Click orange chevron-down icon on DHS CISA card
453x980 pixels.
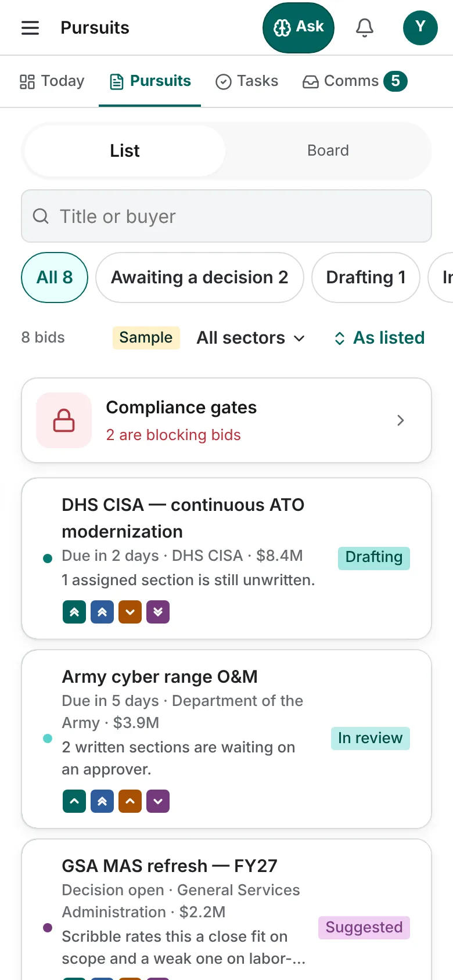click(130, 612)
